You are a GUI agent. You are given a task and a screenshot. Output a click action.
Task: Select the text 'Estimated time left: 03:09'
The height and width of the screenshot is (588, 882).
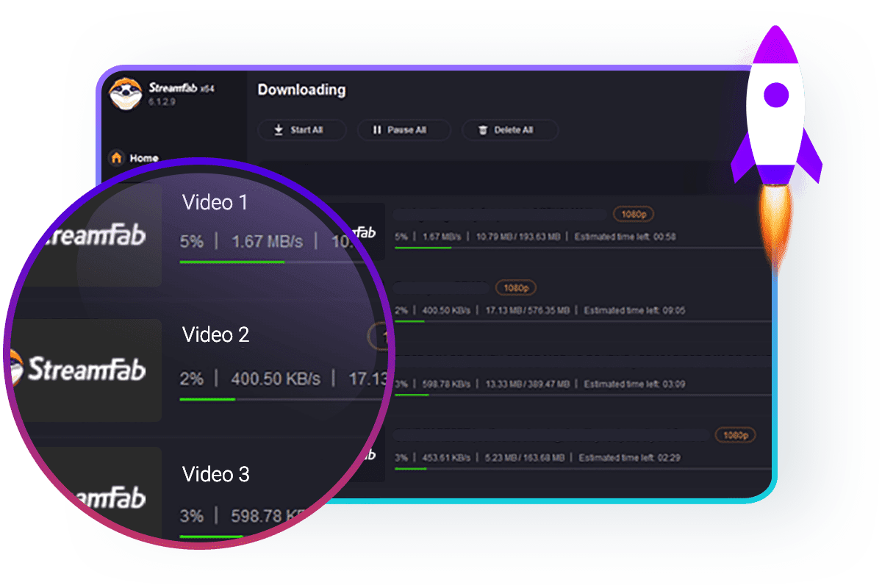pos(634,384)
